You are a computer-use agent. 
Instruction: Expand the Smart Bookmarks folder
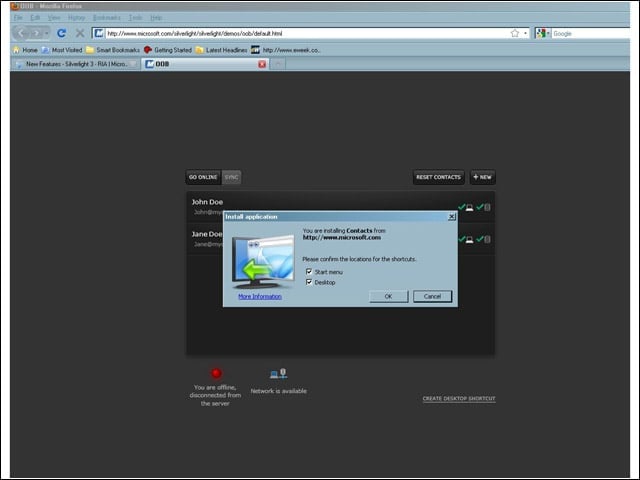pyautogui.click(x=113, y=50)
